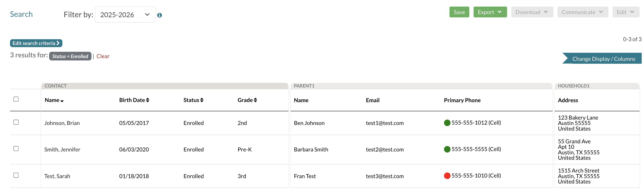Click the info icon beside the year filter
Screen dimensions: 644x192
pyautogui.click(x=159, y=15)
